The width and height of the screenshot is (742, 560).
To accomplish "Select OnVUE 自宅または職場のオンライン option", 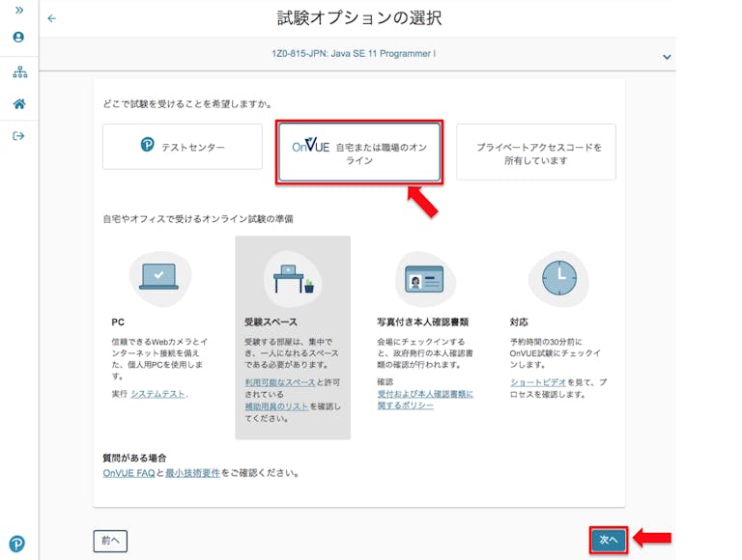I will [x=359, y=152].
